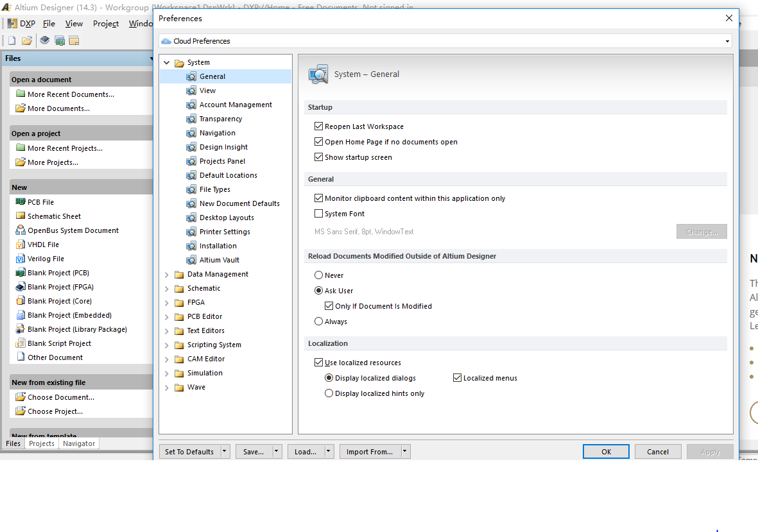Expand the Scripting System folder
The image size is (758, 532).
(167, 345)
